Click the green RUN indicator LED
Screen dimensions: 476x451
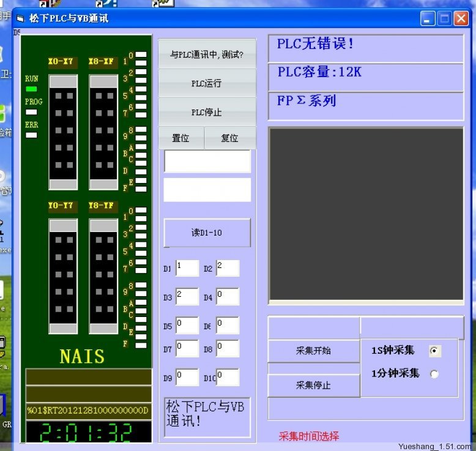[x=31, y=89]
